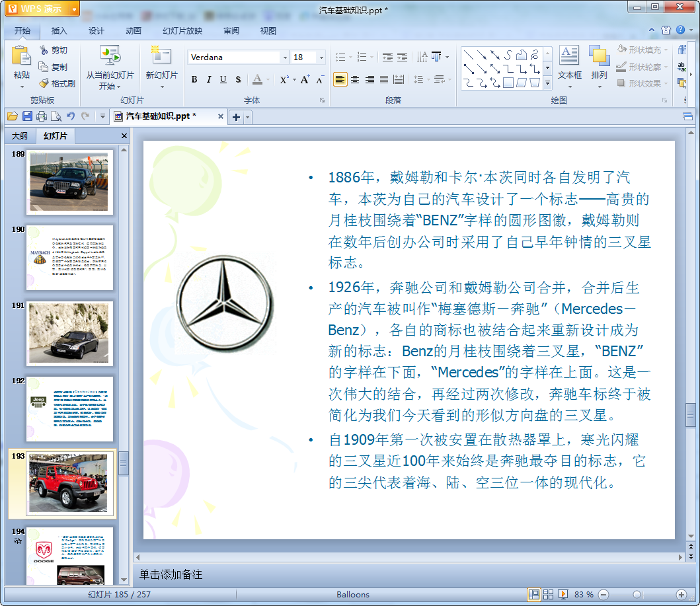Expand the shapes gallery more button
This screenshot has width=700, height=606.
point(547,83)
